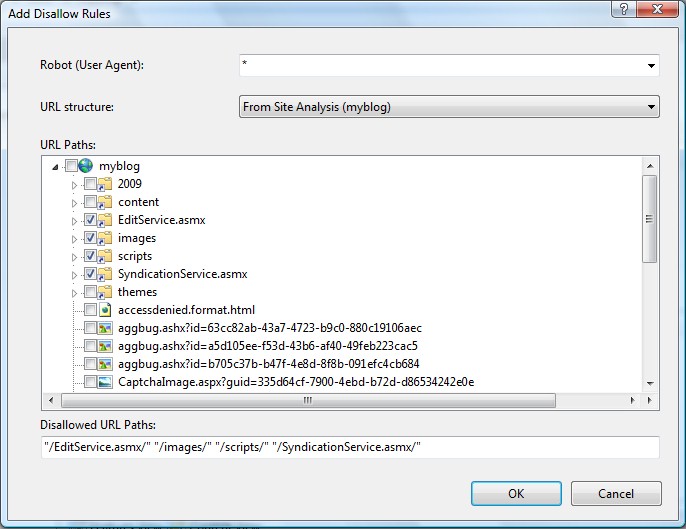The width and height of the screenshot is (686, 529).
Task: Click horizontal scrollbar left arrow
Action: (51, 400)
